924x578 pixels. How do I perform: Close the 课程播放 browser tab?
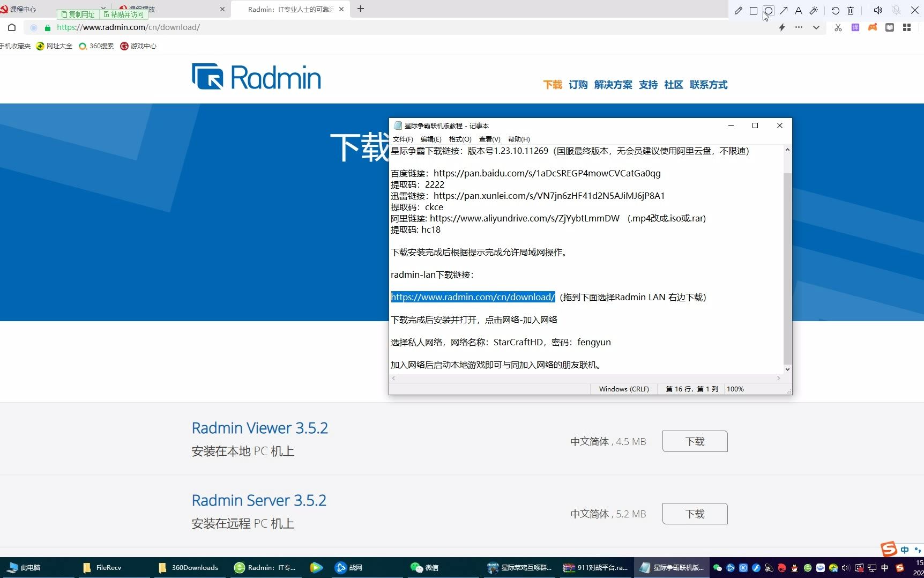tap(222, 9)
